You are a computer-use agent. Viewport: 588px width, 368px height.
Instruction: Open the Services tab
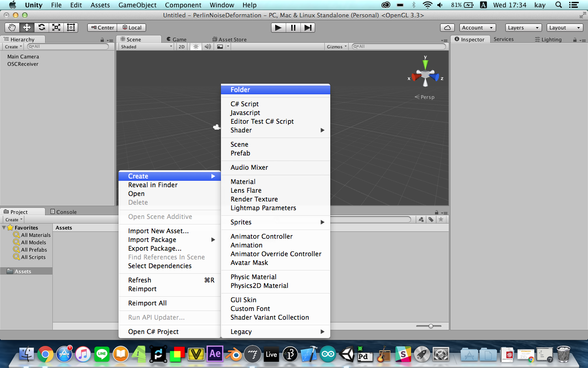503,39
